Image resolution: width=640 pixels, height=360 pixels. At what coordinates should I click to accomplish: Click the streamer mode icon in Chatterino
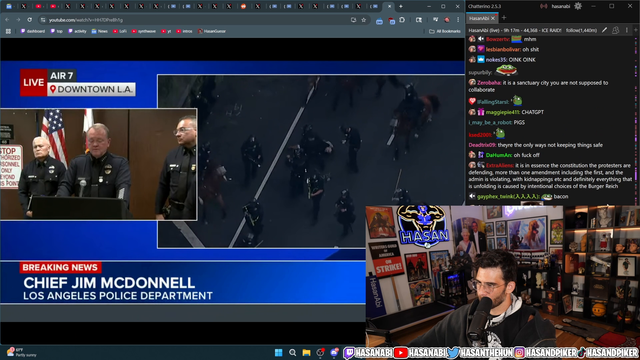(x=544, y=6)
